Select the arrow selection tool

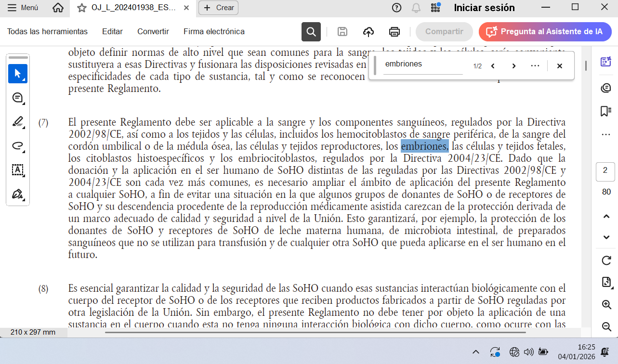(x=18, y=74)
